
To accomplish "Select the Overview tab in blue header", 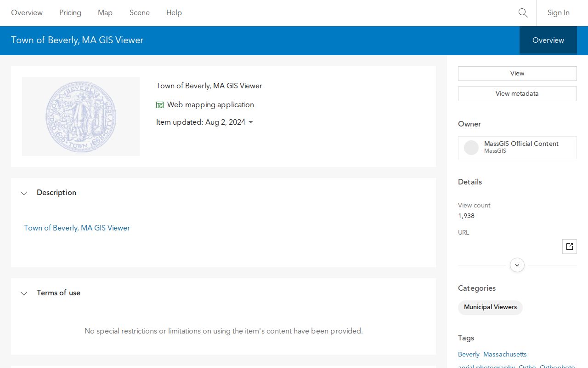I will 548,40.
